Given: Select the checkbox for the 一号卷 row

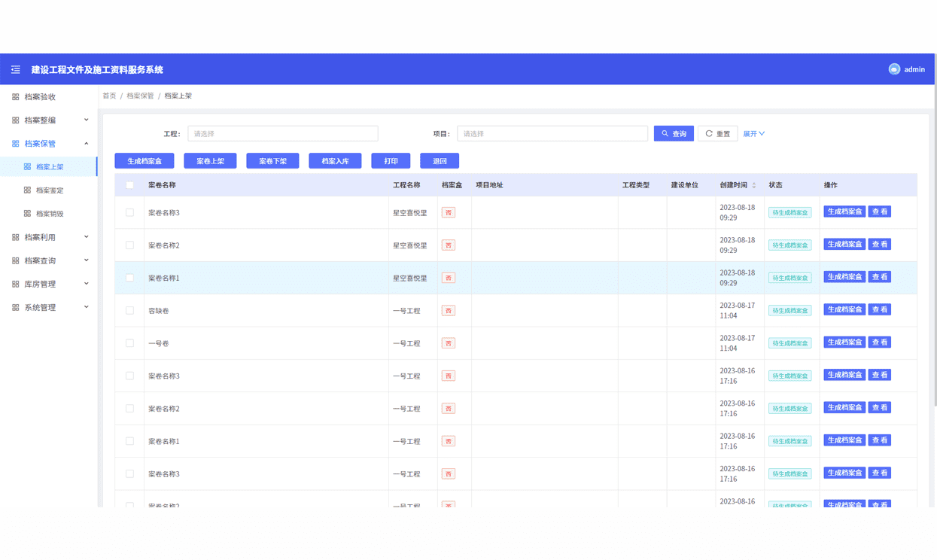Looking at the screenshot, I should coord(129,343).
